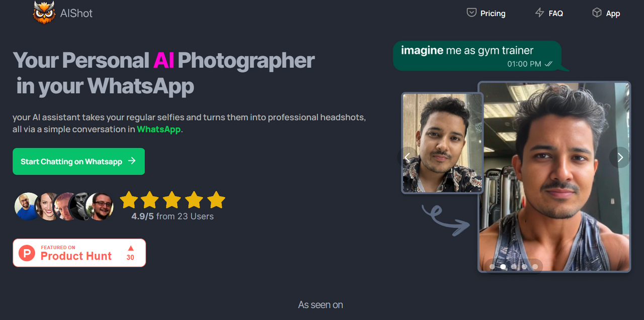The width and height of the screenshot is (644, 320).
Task: Open the Product Hunt featured badge
Action: click(x=79, y=253)
